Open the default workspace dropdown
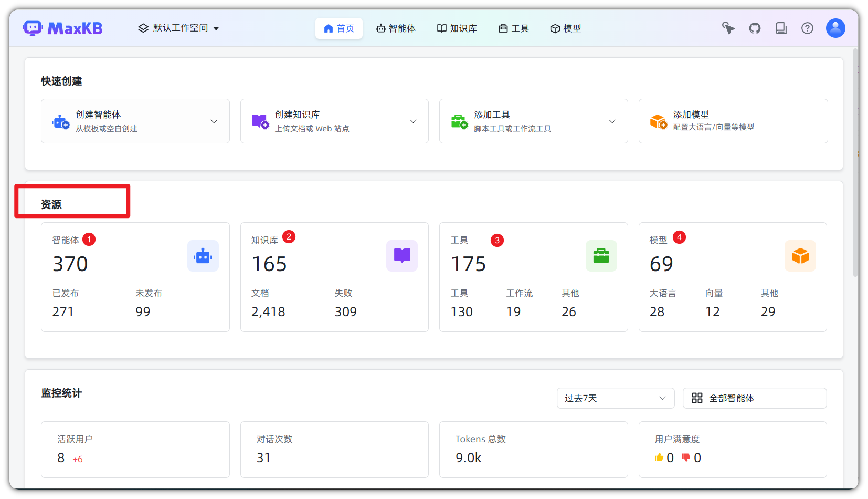Screen dimensions: 868x499 pyautogui.click(x=178, y=28)
